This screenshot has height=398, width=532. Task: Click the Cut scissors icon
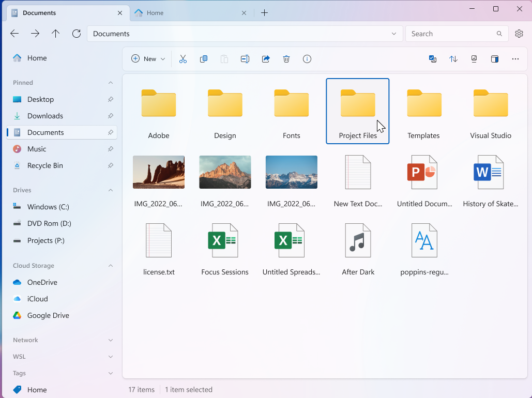pyautogui.click(x=183, y=59)
